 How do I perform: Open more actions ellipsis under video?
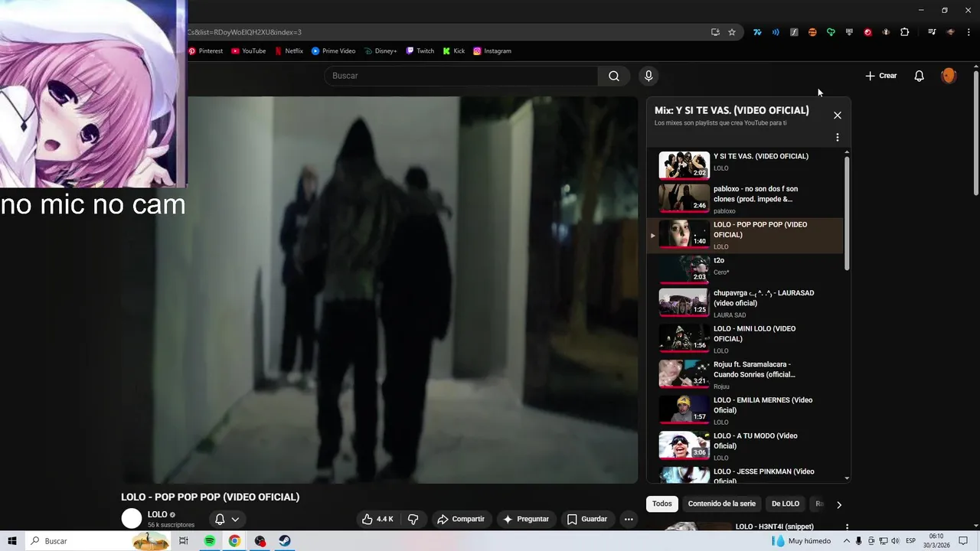(x=629, y=519)
